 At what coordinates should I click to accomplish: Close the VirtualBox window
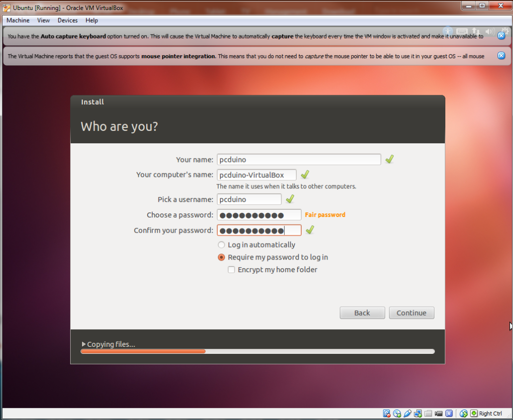500,6
